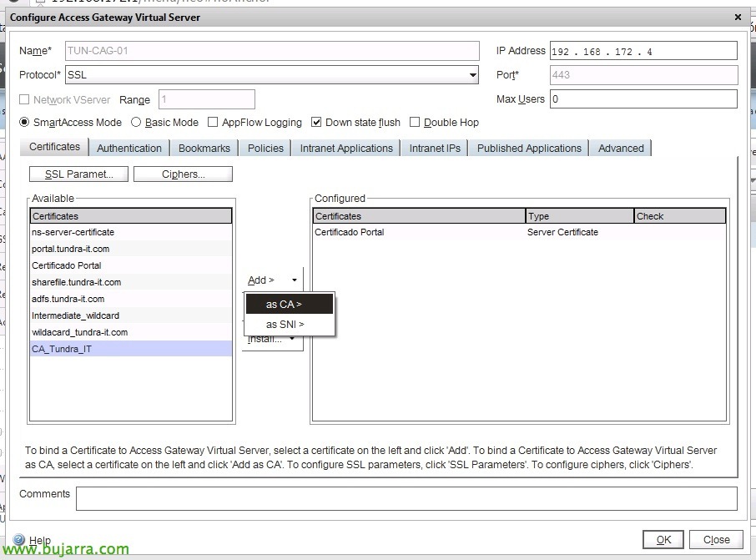Close the Configure Access Gateway Virtual Server dialog
The width and height of the screenshot is (756, 560).
coord(738,18)
